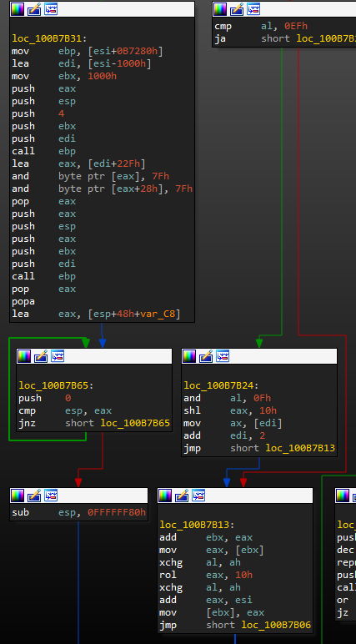Select the line mov eax, [ebx]
356x644 pixels.
point(212,550)
